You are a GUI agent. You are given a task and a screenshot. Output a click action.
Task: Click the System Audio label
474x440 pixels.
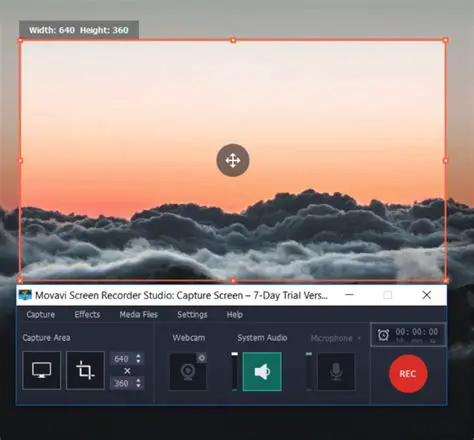click(x=262, y=338)
